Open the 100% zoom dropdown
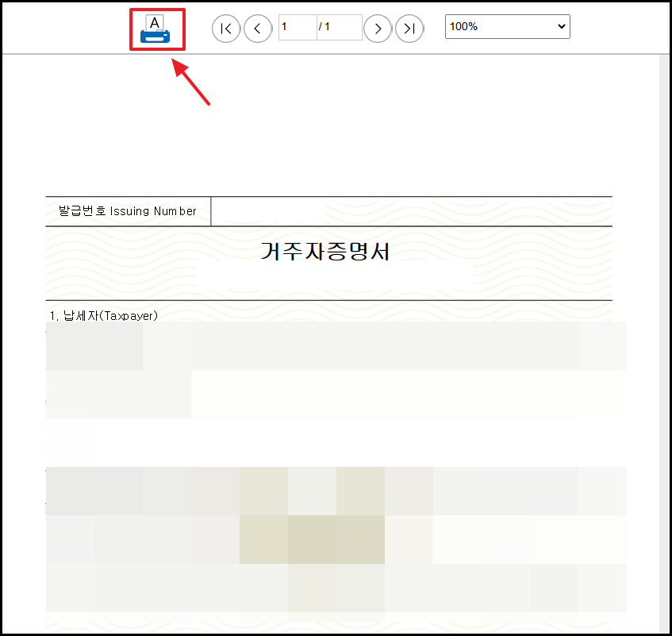The width and height of the screenshot is (672, 636). 508,26
